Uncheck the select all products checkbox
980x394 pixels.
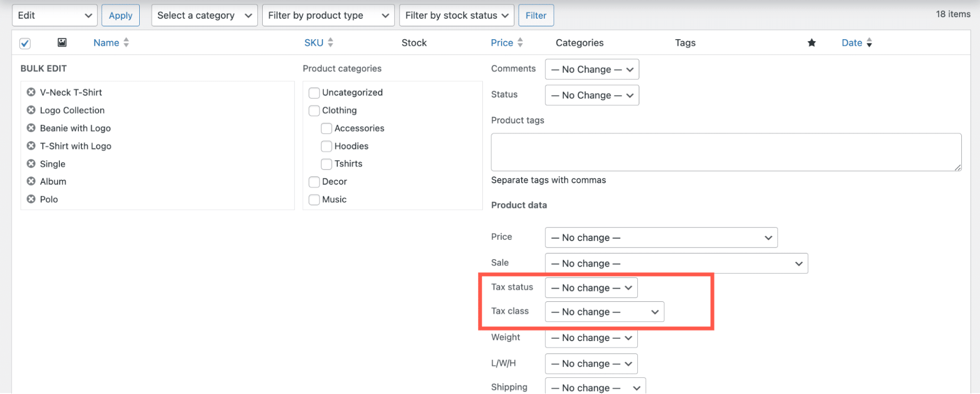[x=25, y=44]
